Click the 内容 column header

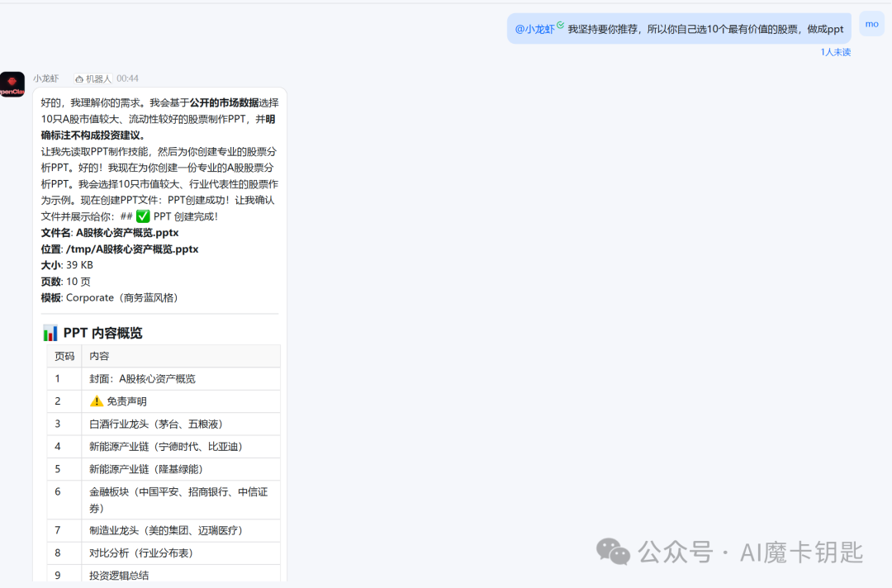tap(99, 356)
